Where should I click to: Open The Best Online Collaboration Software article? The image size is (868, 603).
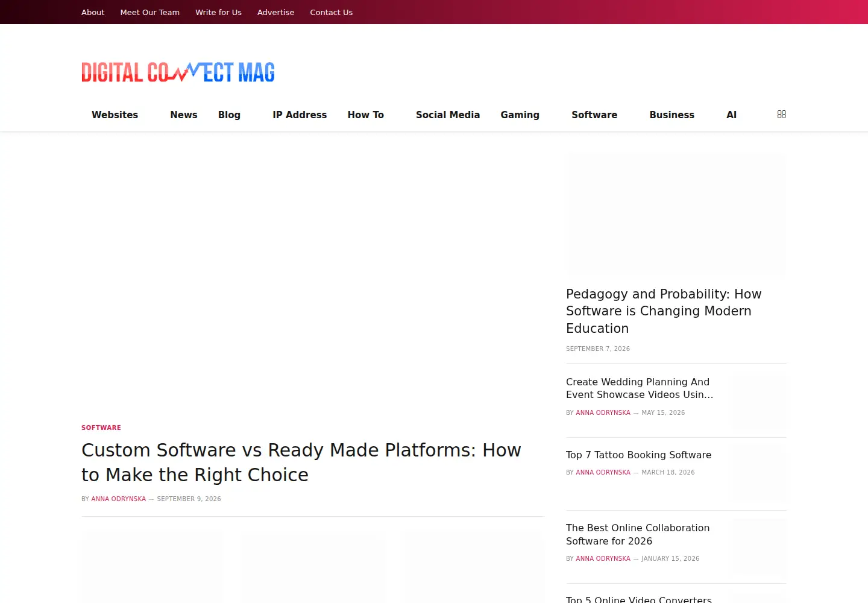[x=638, y=534]
